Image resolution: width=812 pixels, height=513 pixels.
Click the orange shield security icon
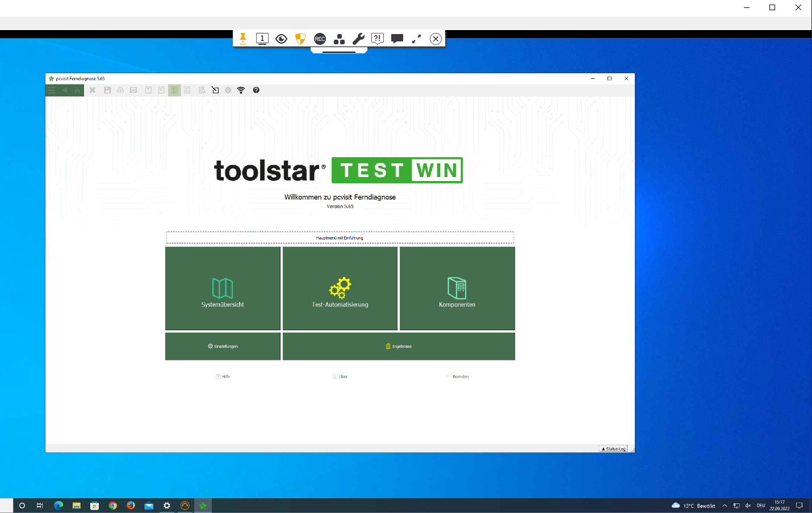coord(300,39)
